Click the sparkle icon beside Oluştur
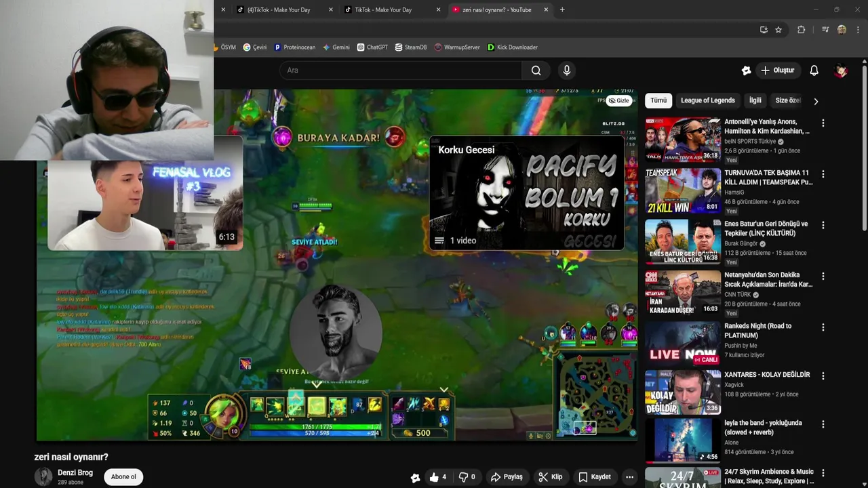868x488 pixels. click(x=747, y=70)
